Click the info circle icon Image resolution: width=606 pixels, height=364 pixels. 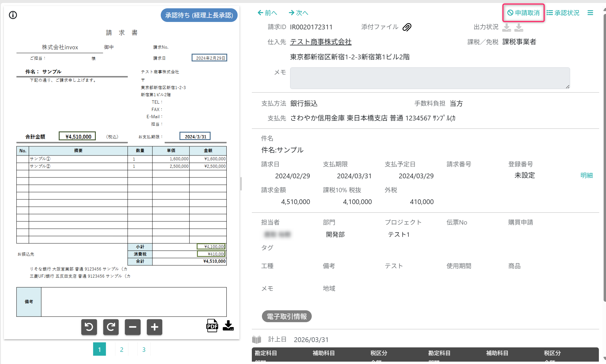pyautogui.click(x=13, y=15)
